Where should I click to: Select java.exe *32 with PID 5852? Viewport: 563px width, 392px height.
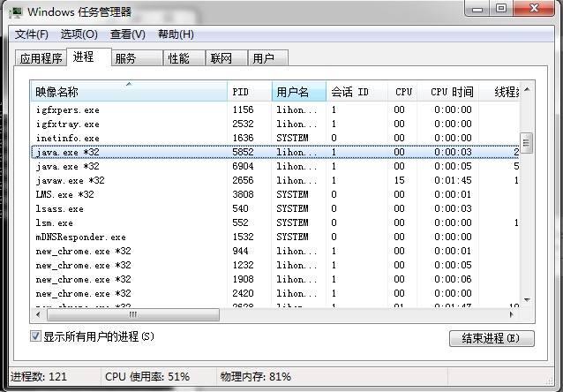pos(275,152)
